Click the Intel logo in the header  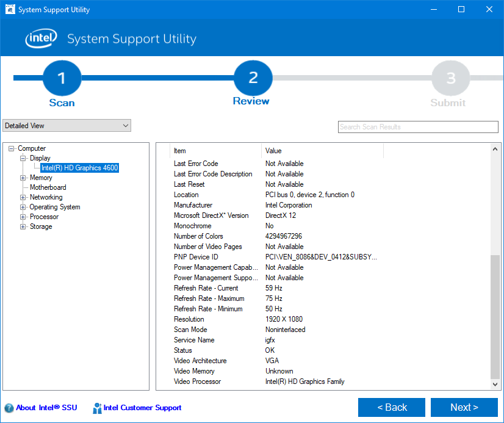tap(41, 38)
